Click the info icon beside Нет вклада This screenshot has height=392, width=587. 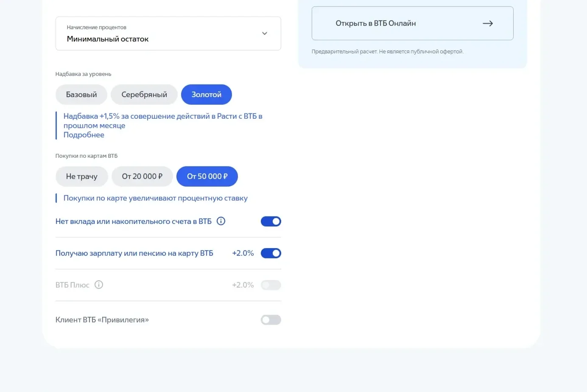221,221
